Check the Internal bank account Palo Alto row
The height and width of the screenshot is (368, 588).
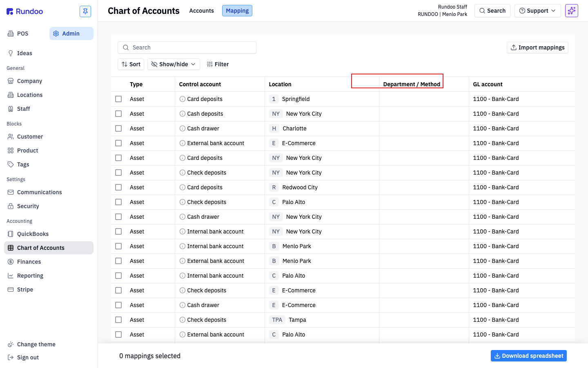coord(118,276)
